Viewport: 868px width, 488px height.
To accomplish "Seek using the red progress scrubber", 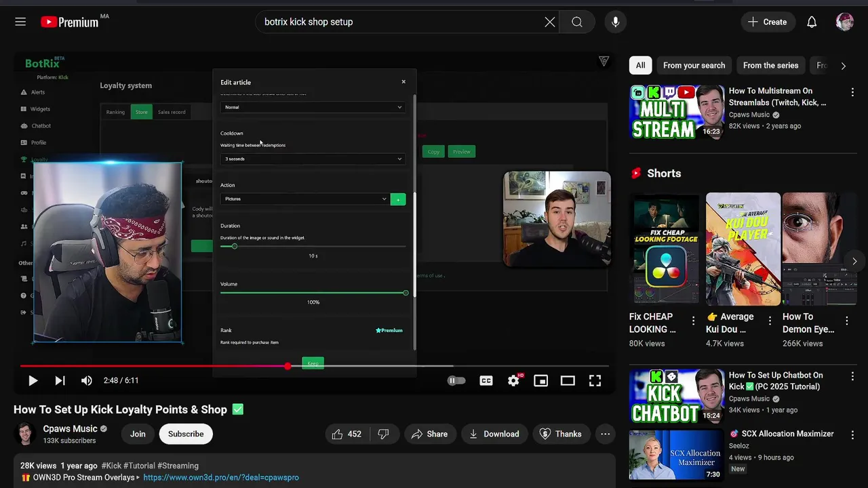I will point(288,366).
